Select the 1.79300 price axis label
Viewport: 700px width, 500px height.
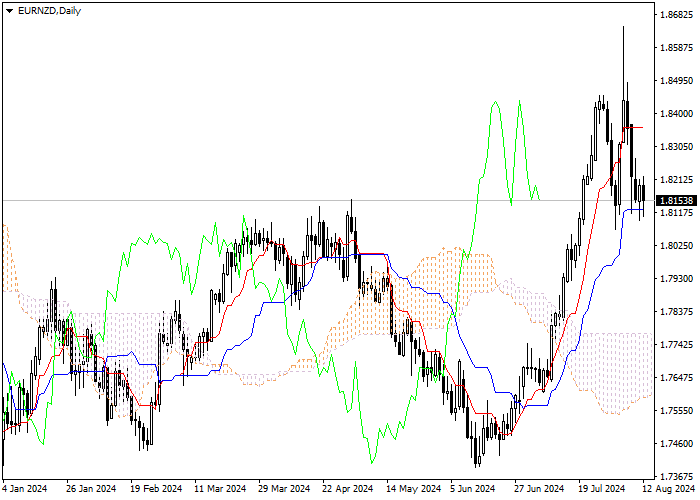677,279
